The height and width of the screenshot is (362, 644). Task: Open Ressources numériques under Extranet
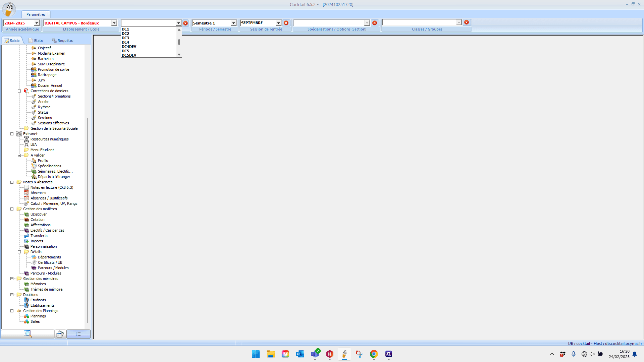coord(49,139)
